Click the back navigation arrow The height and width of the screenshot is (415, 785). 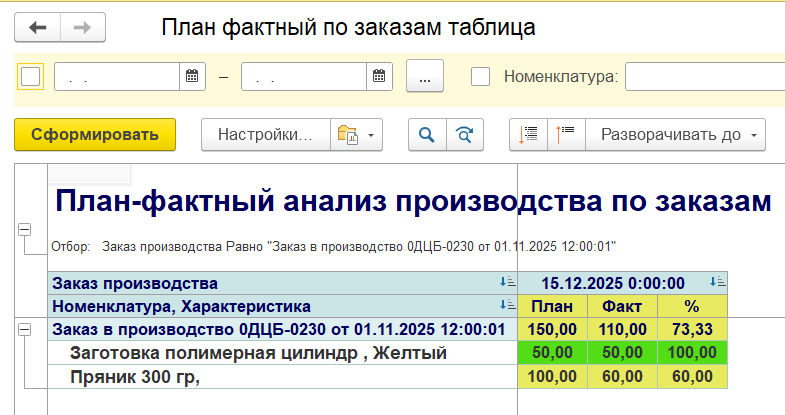point(38,27)
